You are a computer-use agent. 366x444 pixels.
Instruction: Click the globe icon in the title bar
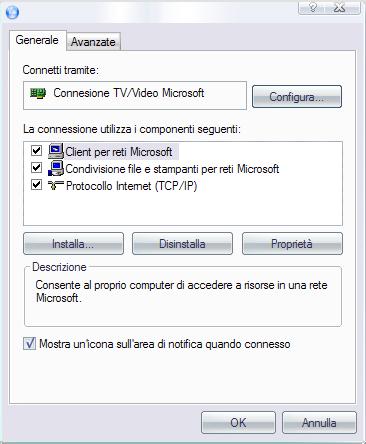coord(12,13)
